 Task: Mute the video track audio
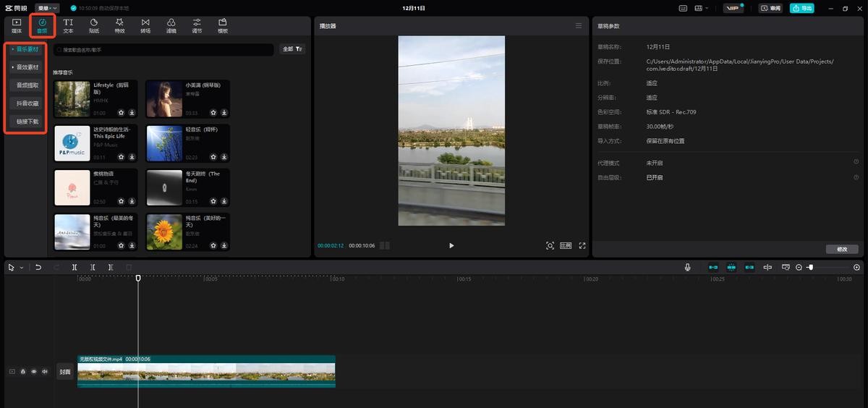pyautogui.click(x=44, y=372)
